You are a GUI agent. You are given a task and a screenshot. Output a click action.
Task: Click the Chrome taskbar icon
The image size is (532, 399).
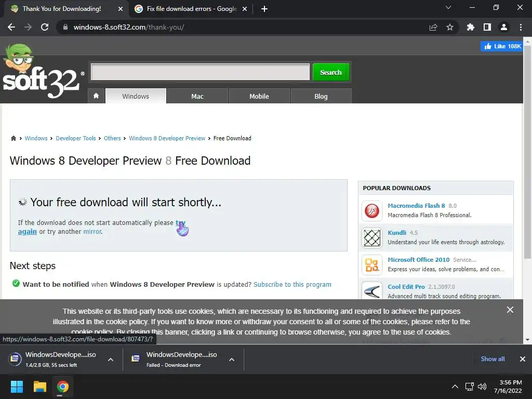tap(62, 387)
